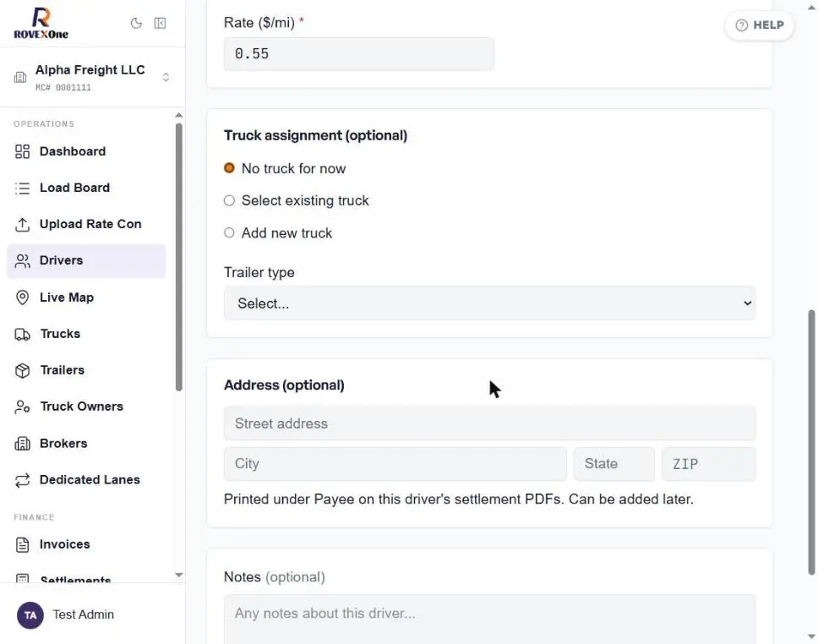Click the HELP button
Screen dimensions: 818x644
click(x=759, y=25)
